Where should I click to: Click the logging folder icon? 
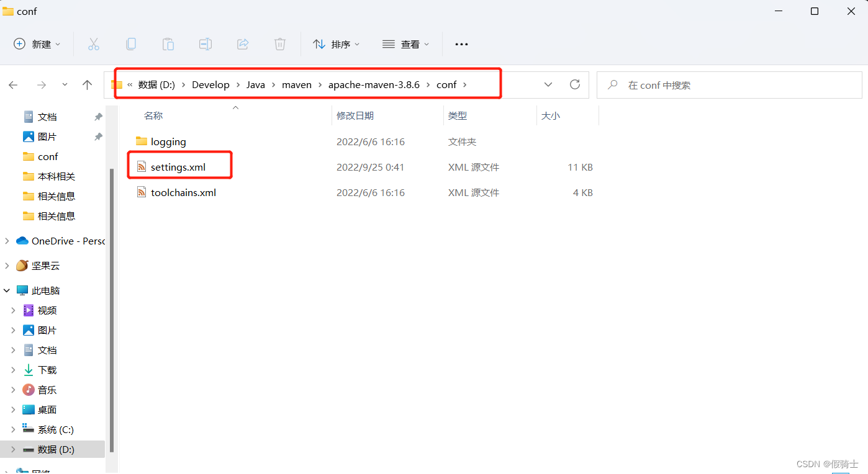tap(141, 141)
